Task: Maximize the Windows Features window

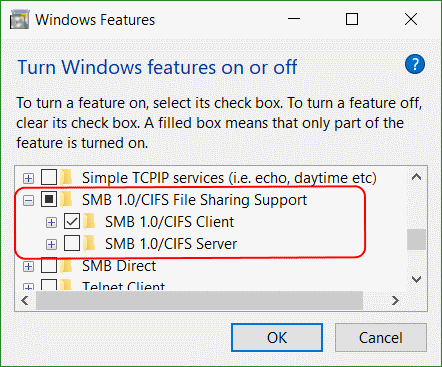Action: click(x=352, y=19)
